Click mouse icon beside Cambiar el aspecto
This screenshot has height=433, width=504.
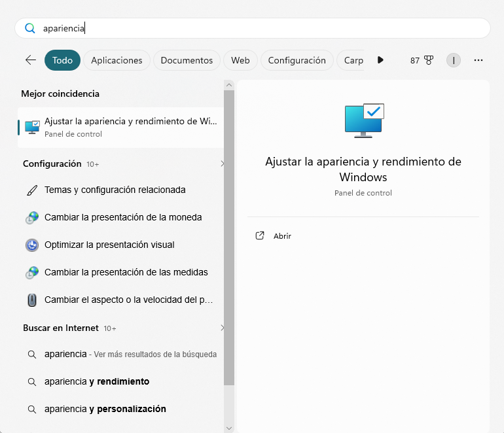click(x=32, y=300)
